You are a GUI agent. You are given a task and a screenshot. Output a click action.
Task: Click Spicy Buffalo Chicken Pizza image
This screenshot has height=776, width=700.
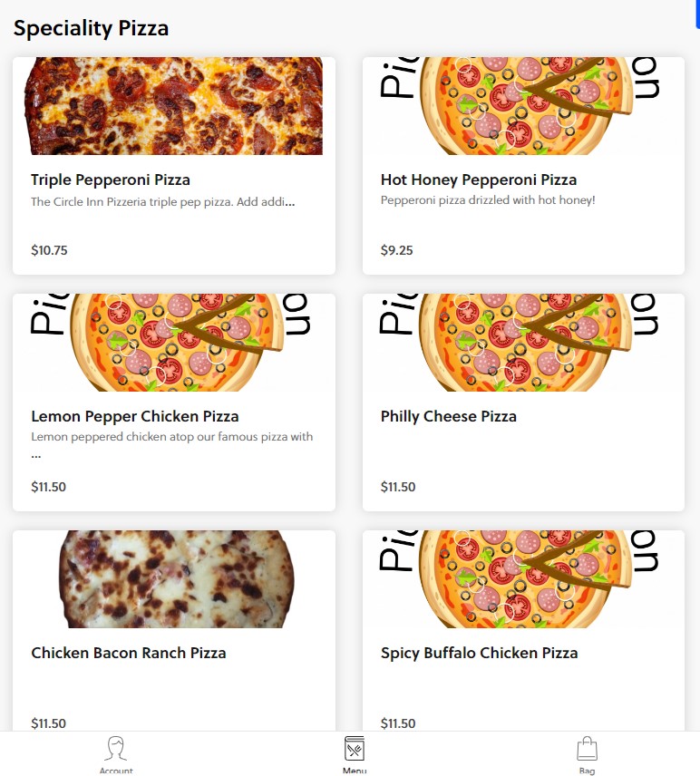tap(523, 579)
